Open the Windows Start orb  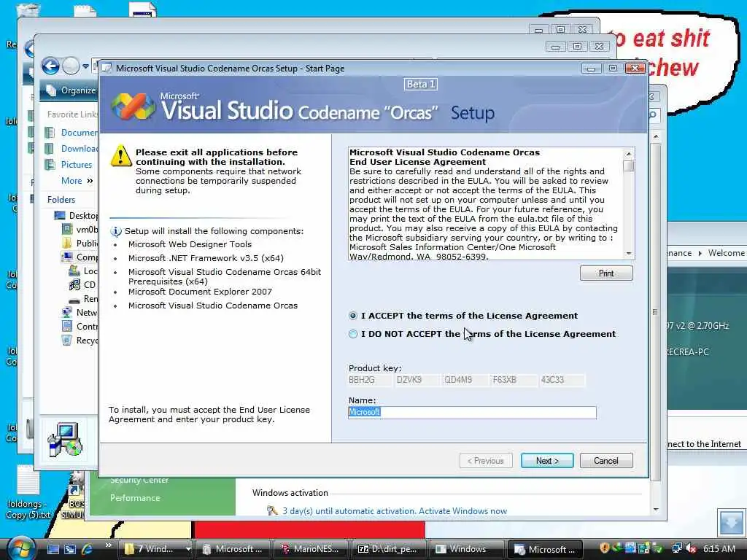21,548
